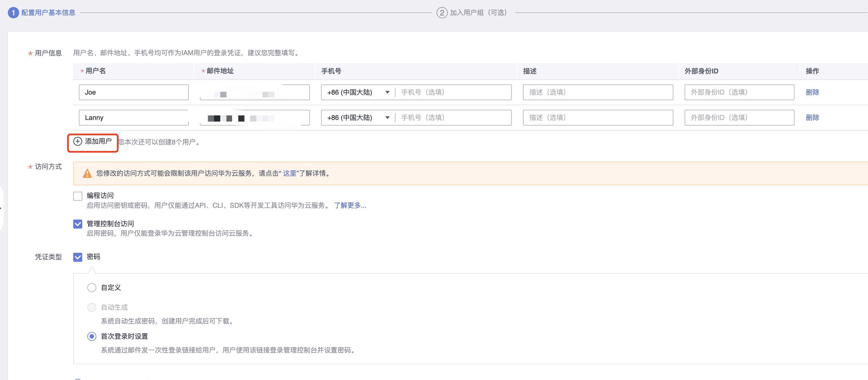868x380 pixels.
Task: Select the 首次登录时设置 radio option
Action: (92, 337)
